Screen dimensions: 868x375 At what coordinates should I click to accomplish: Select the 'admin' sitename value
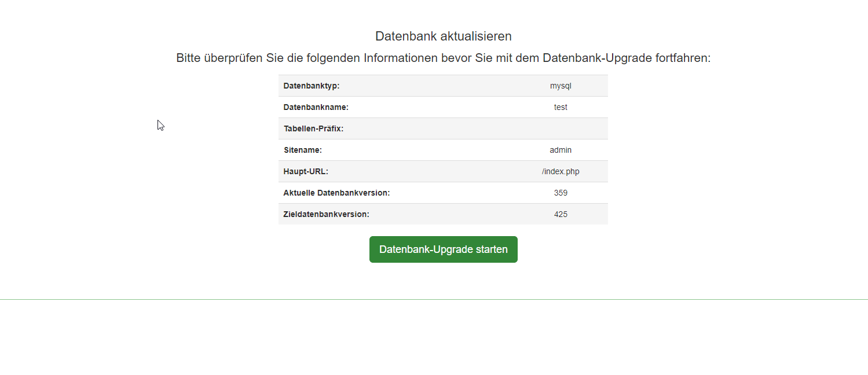click(561, 150)
